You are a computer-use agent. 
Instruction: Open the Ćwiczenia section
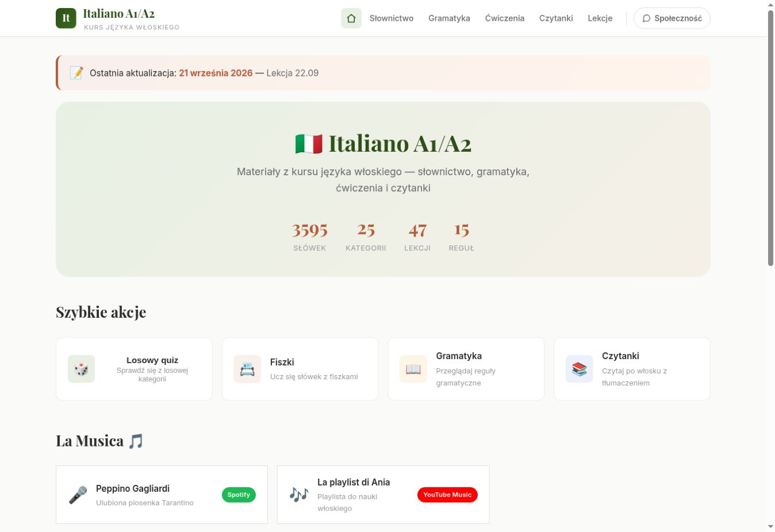click(x=505, y=18)
